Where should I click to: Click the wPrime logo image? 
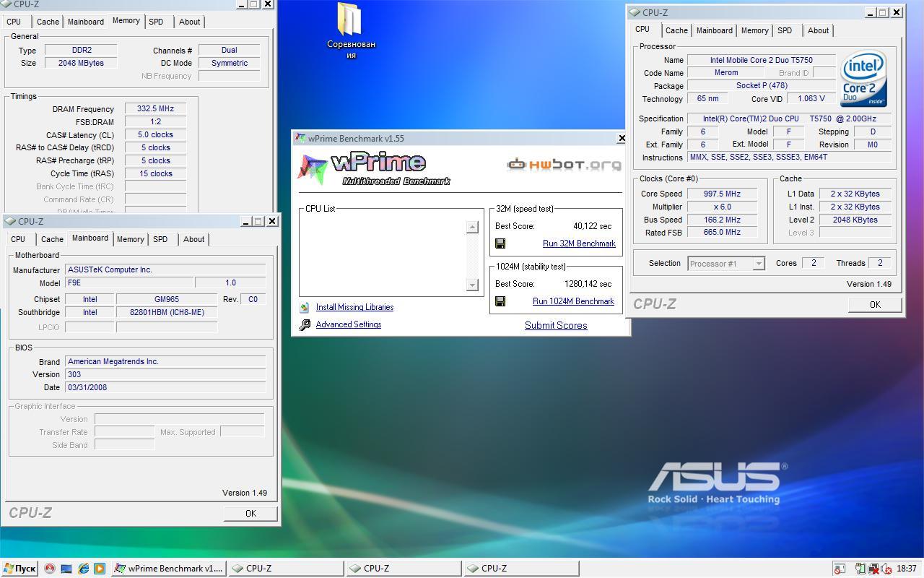374,169
